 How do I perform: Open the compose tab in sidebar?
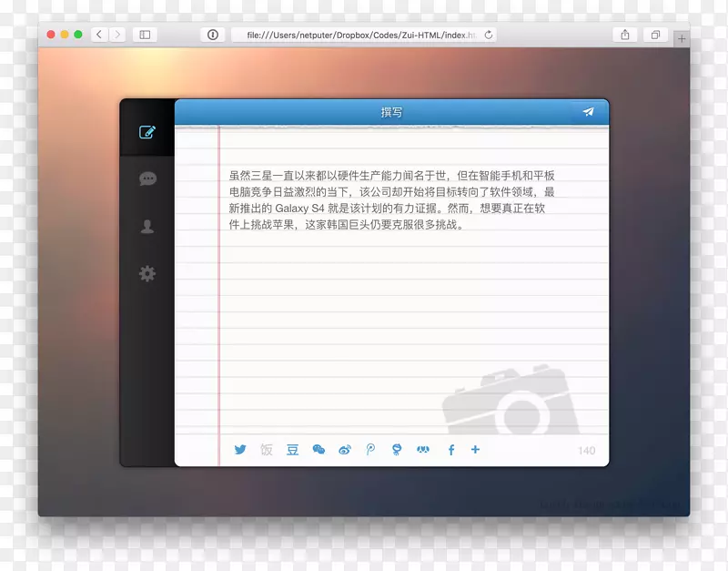click(147, 132)
